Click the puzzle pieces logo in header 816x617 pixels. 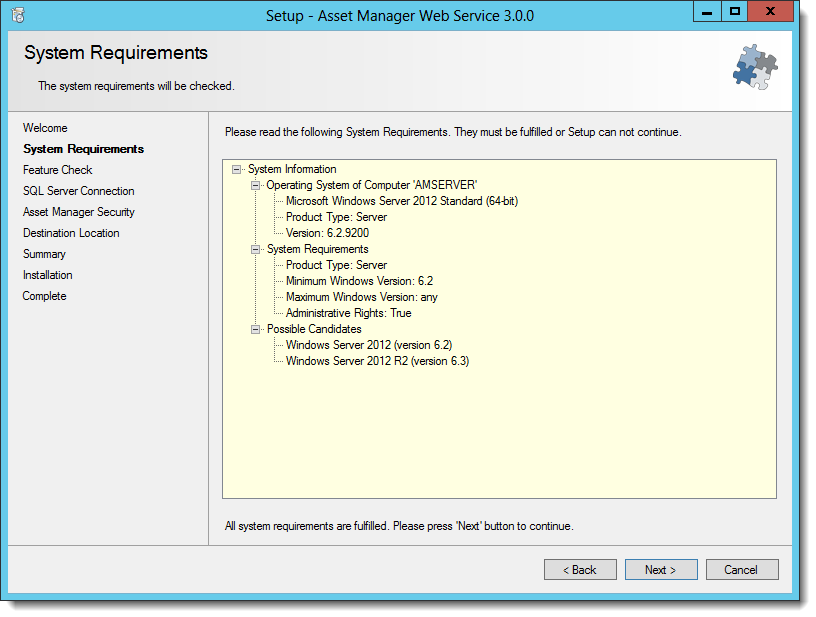755,68
